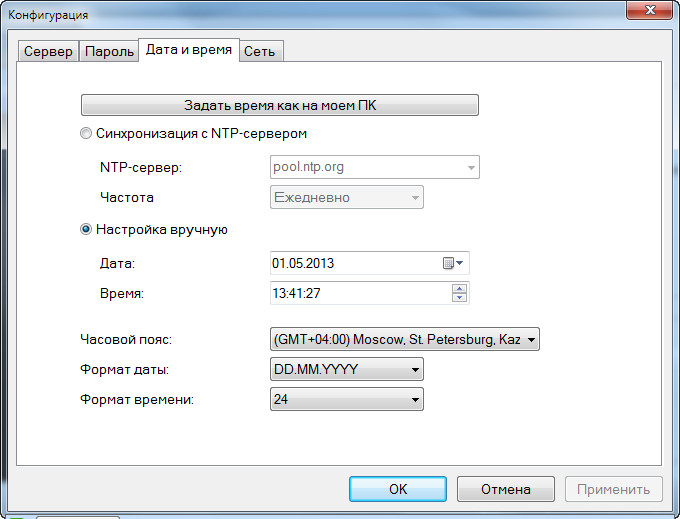Select the Дата и время tab
This screenshot has width=680, height=519.
(x=189, y=50)
